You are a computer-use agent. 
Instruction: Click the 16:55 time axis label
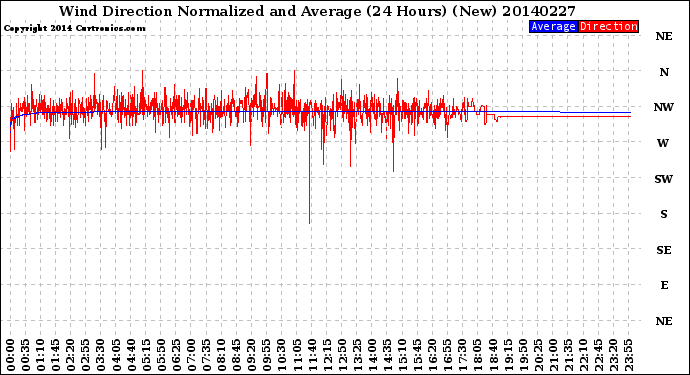(448, 355)
